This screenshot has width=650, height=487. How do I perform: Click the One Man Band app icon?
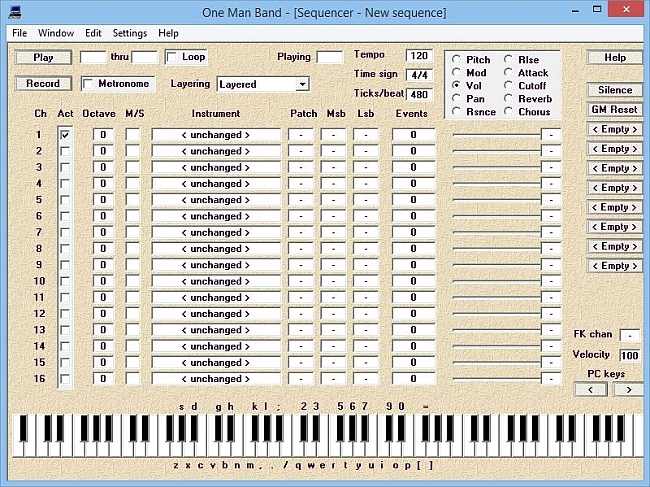pyautogui.click(x=15, y=12)
